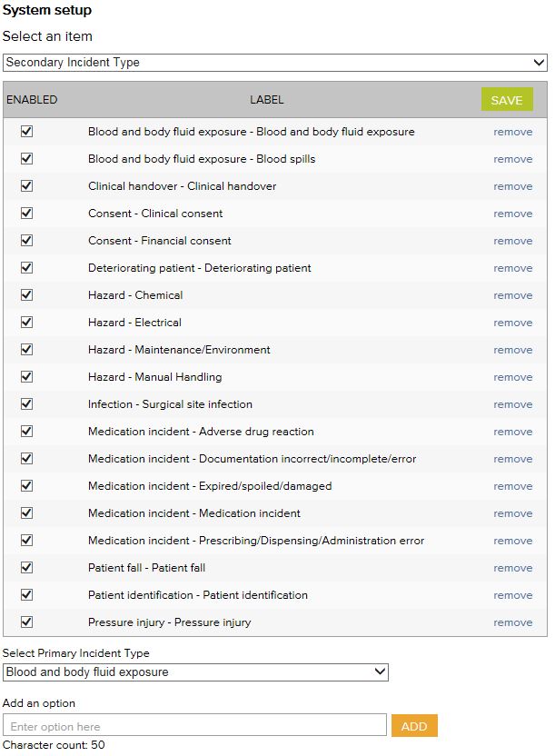555x756 pixels.
Task: Remove the Hazard - Electrical entry
Action: coord(512,323)
